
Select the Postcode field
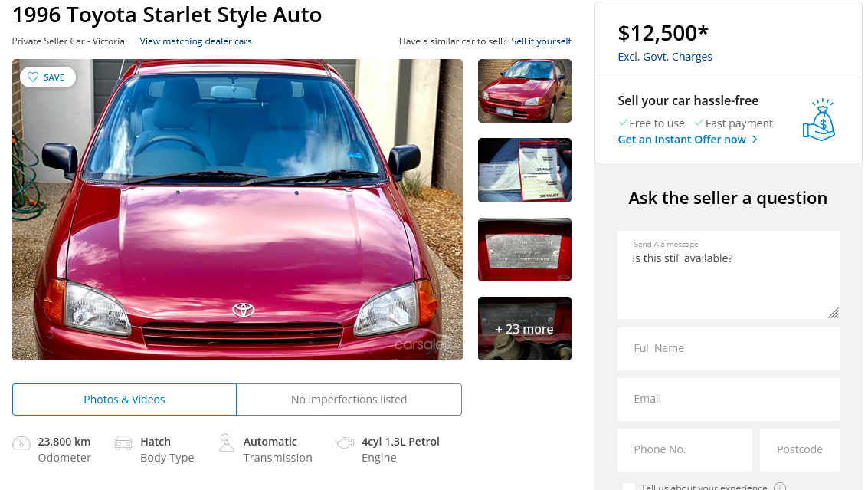tap(799, 449)
